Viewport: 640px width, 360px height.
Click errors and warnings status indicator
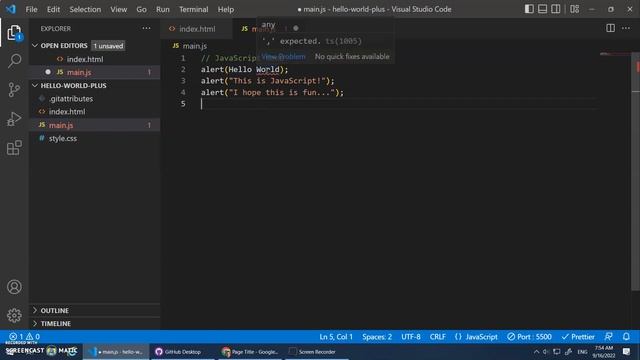(24, 337)
